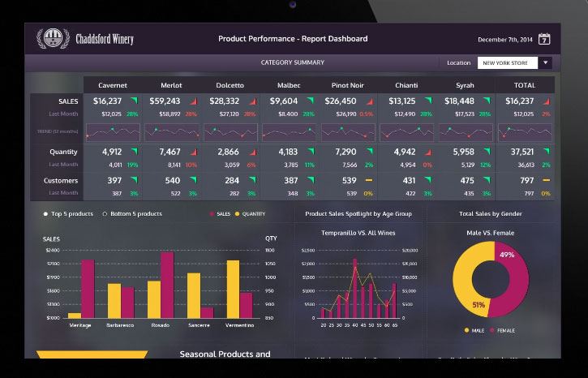Click the Product Performance - Report Dashboard title
588x378 pixels.
(293, 39)
